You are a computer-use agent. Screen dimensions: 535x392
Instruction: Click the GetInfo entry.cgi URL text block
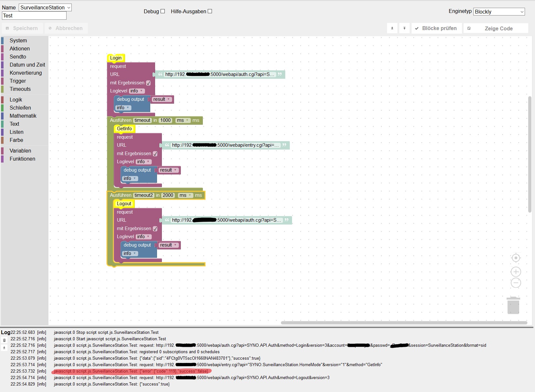(x=226, y=145)
